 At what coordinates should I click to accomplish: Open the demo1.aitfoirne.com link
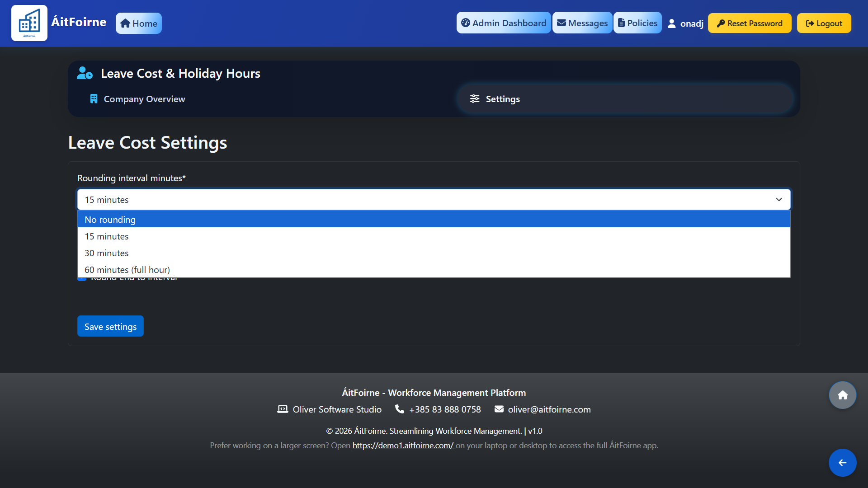403,446
